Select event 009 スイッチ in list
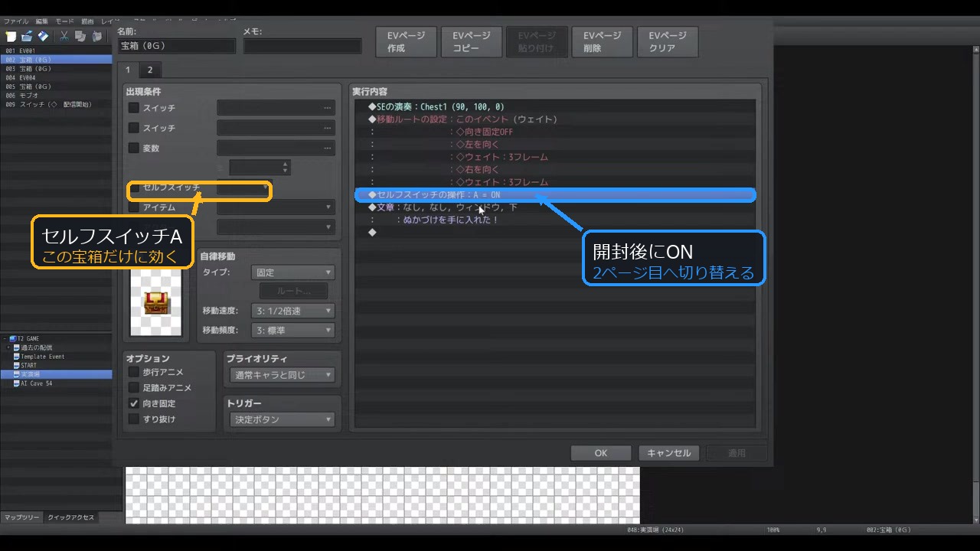The width and height of the screenshot is (980, 551). 56,104
